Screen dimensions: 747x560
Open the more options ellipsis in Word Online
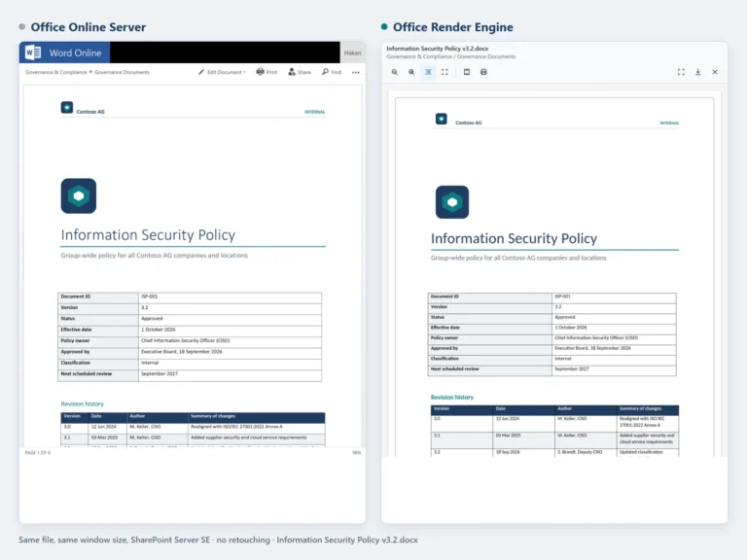pyautogui.click(x=356, y=72)
